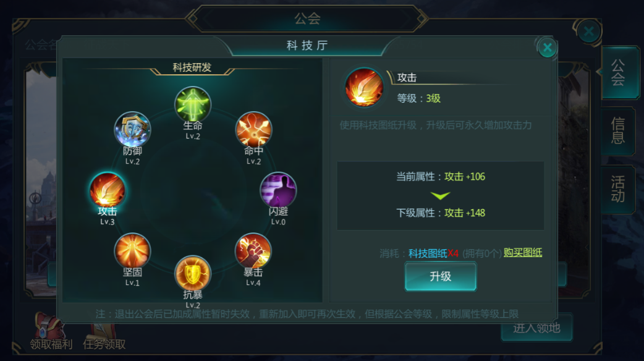Select the 抗暴 (Crit resist) tech icon
Viewport: 644px width, 361px height.
pos(193,273)
